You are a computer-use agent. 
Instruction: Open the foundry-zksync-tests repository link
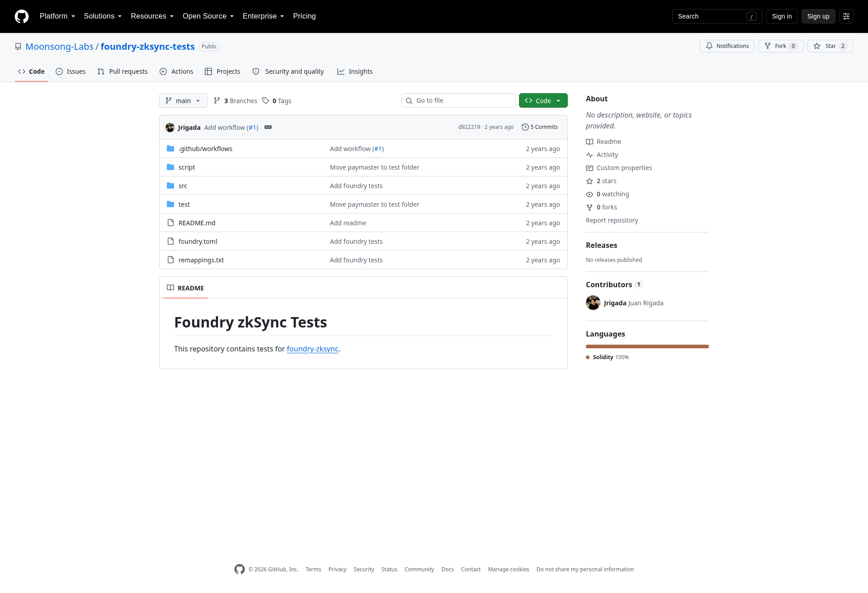pyautogui.click(x=147, y=47)
